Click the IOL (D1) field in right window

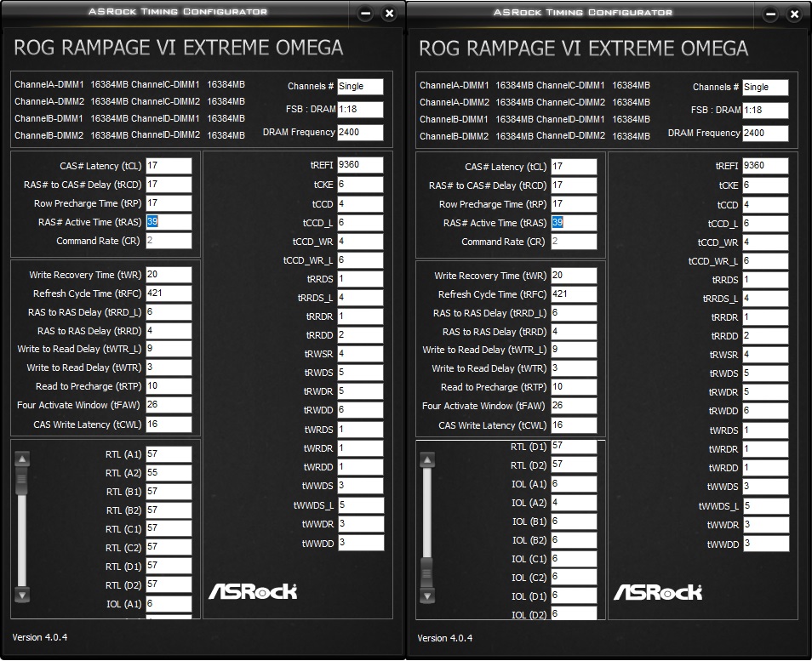click(574, 595)
